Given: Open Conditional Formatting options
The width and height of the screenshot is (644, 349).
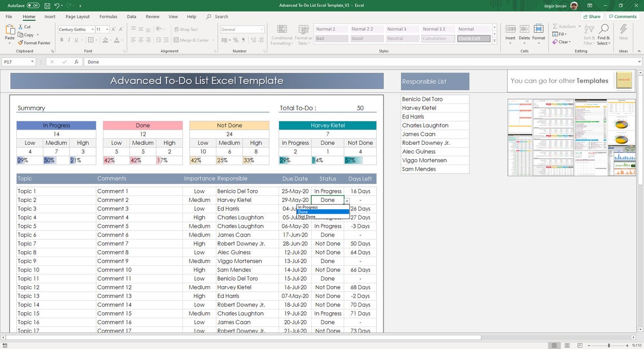Looking at the screenshot, I should coord(282,34).
